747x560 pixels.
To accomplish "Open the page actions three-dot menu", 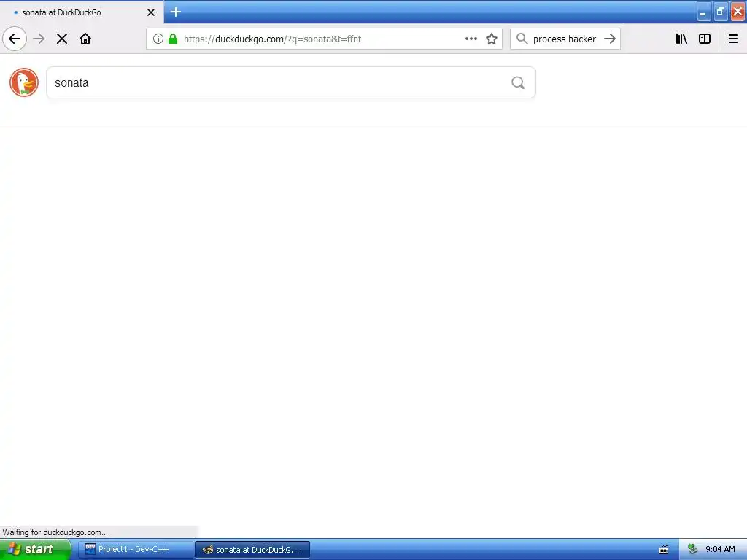I will pos(471,39).
